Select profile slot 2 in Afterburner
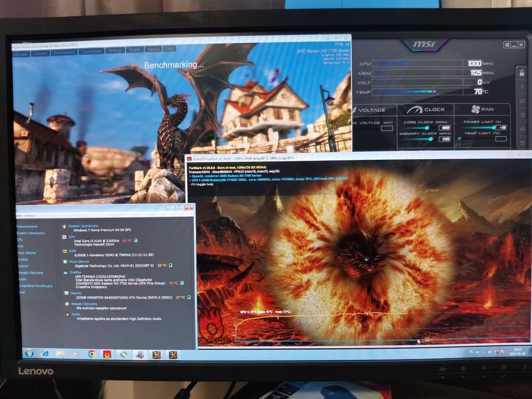The height and width of the screenshot is (399, 532). (x=522, y=101)
